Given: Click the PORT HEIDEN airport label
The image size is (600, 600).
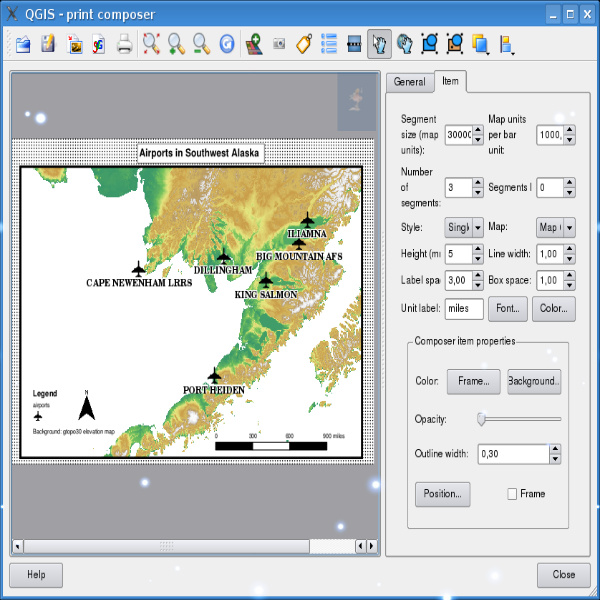Looking at the screenshot, I should 214,390.
